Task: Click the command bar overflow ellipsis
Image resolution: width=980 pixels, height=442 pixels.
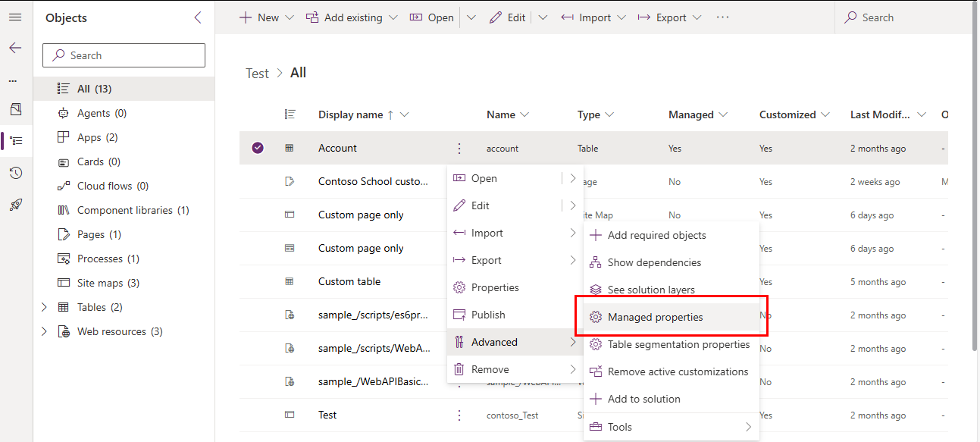Action: [722, 17]
